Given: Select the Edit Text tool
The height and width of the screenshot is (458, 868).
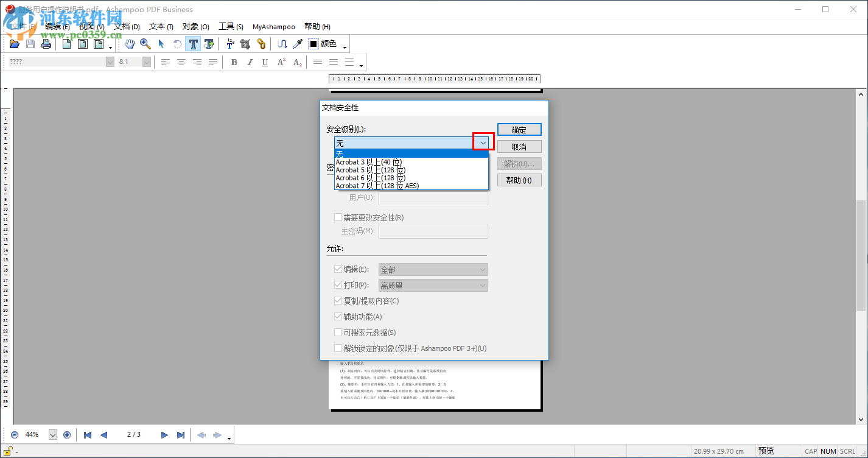Looking at the screenshot, I should (193, 43).
